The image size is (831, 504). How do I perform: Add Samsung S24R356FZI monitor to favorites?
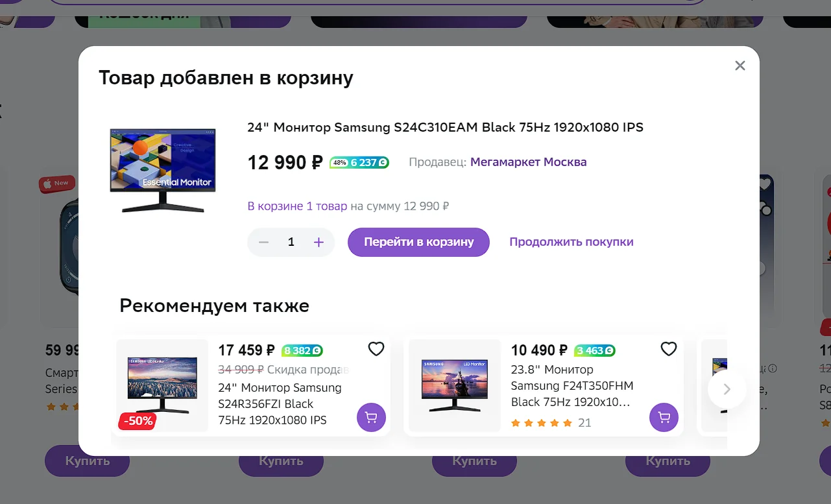(376, 349)
